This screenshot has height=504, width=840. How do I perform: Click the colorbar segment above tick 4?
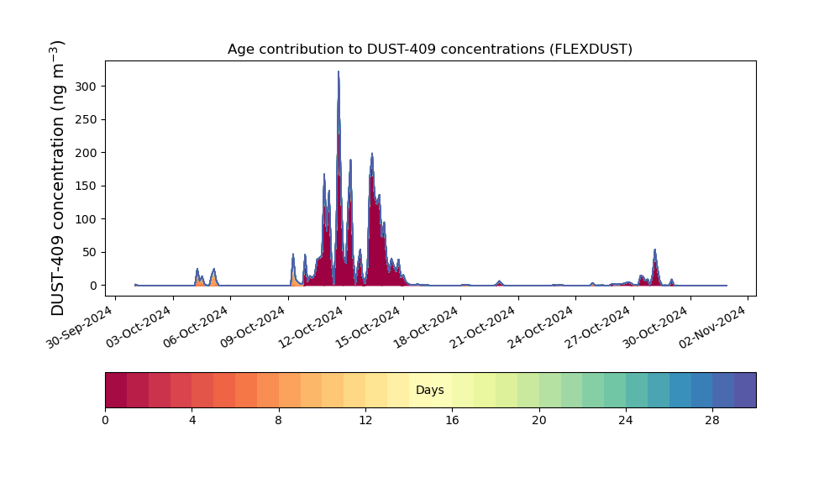[202, 390]
